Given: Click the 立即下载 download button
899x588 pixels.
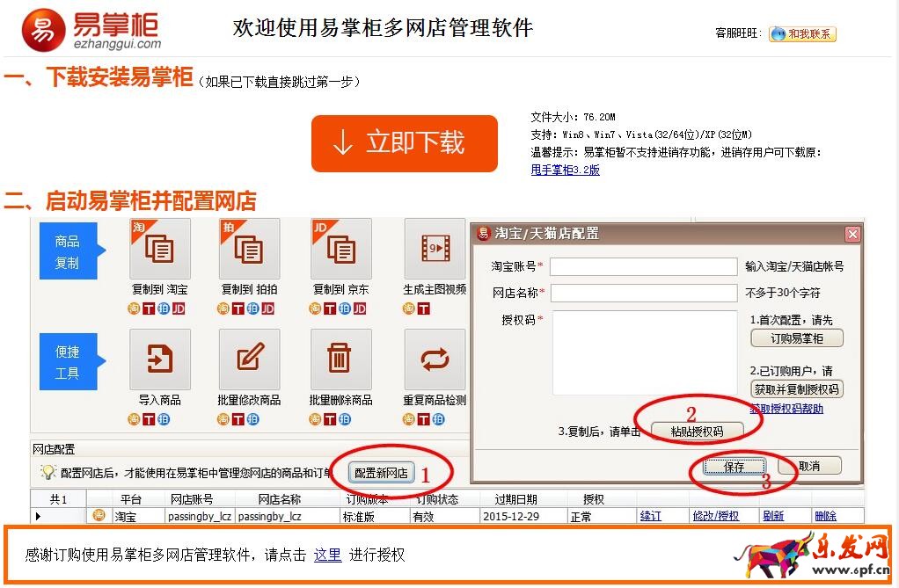Looking at the screenshot, I should tap(405, 143).
